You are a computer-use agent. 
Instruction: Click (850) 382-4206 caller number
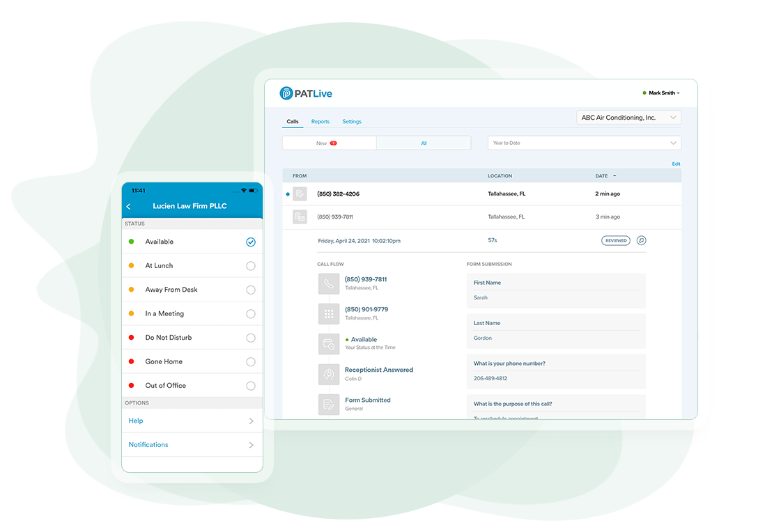(x=339, y=194)
